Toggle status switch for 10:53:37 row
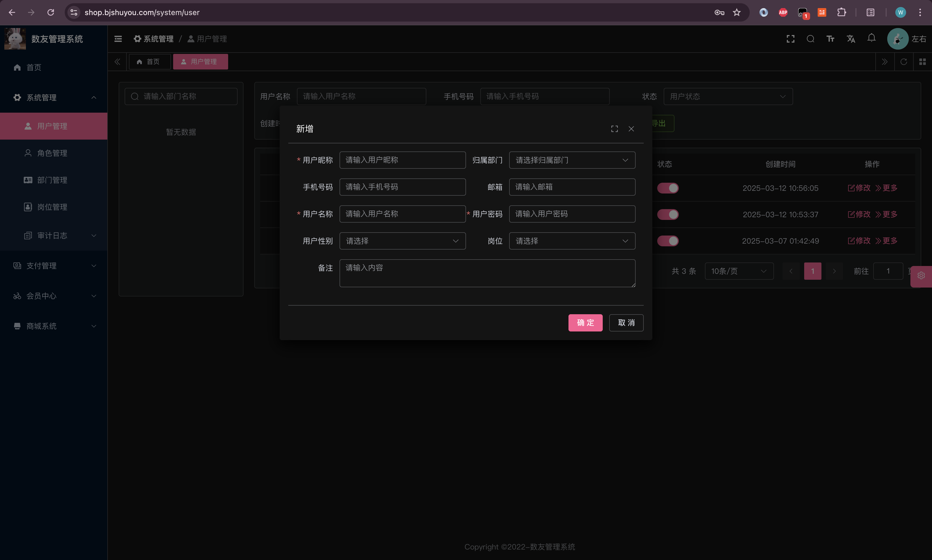 coord(668,214)
